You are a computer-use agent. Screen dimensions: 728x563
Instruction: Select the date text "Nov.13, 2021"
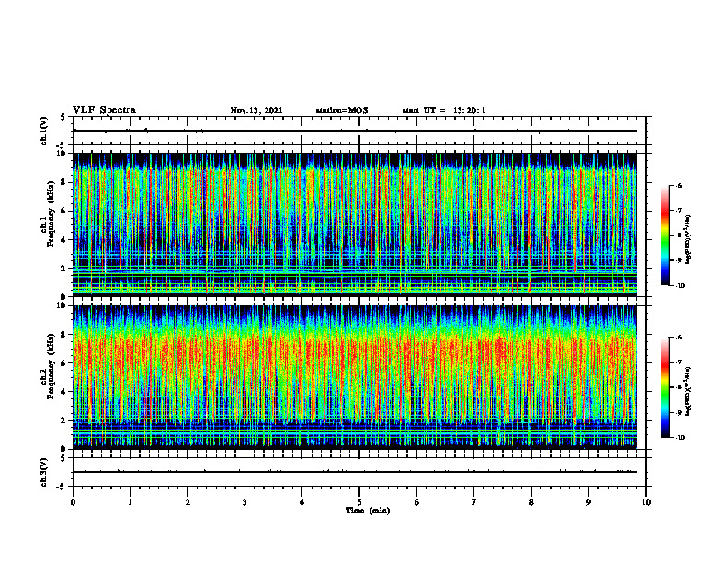(256, 110)
